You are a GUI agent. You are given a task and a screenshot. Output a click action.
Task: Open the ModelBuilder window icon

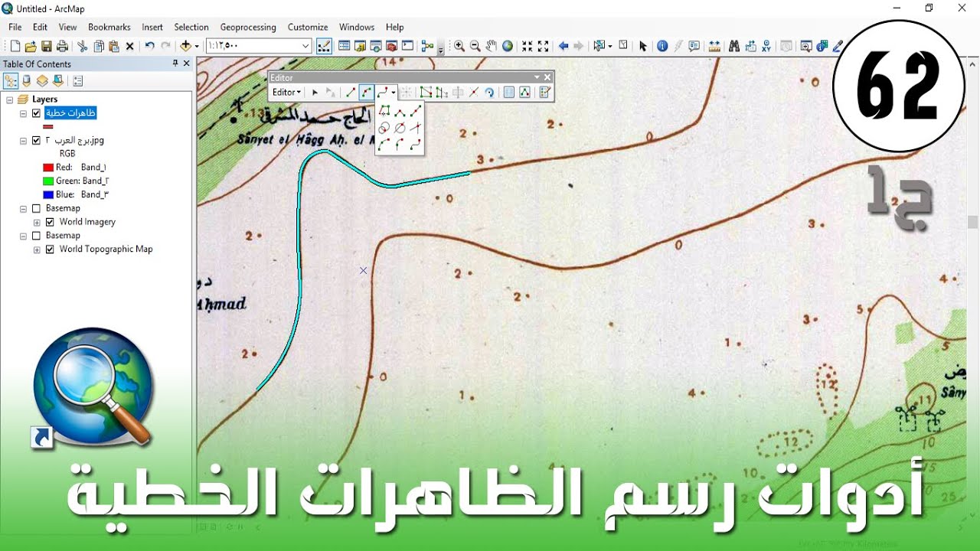tap(427, 46)
